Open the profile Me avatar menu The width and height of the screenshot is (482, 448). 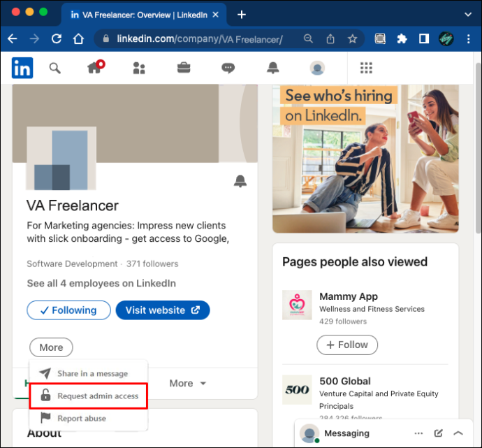pyautogui.click(x=317, y=68)
